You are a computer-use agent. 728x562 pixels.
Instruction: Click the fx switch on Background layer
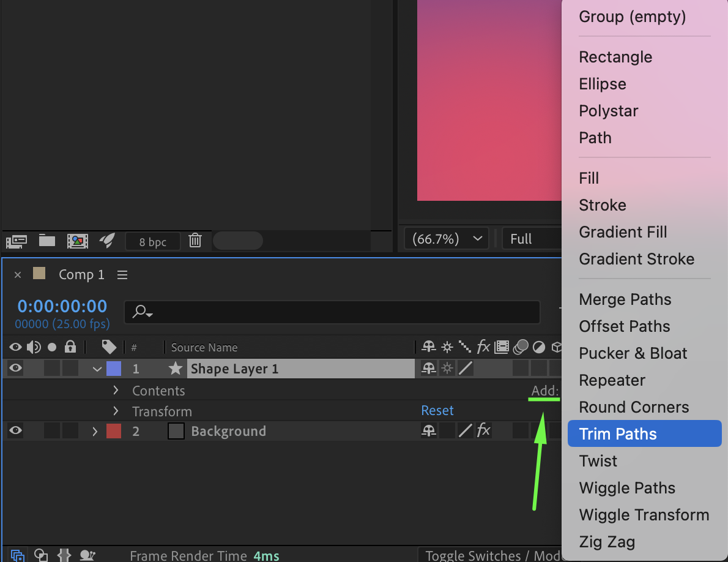point(483,431)
